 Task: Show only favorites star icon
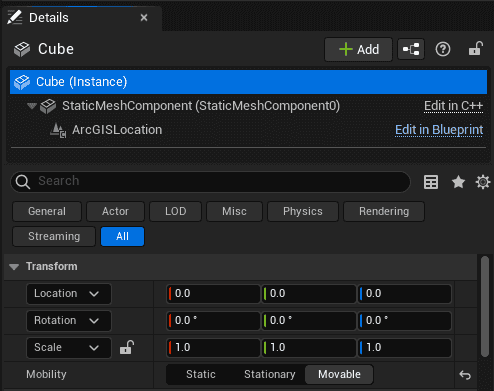point(458,182)
